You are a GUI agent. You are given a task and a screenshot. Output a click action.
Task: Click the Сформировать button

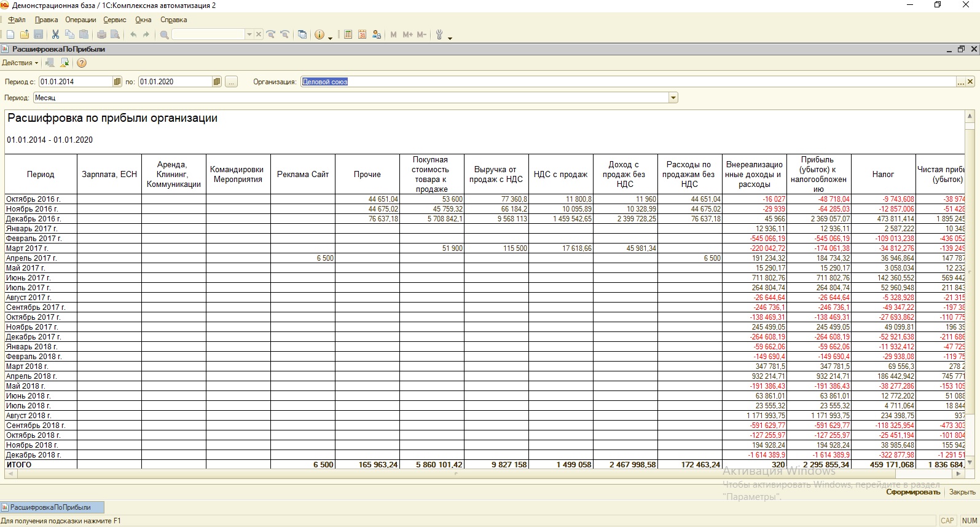click(913, 492)
